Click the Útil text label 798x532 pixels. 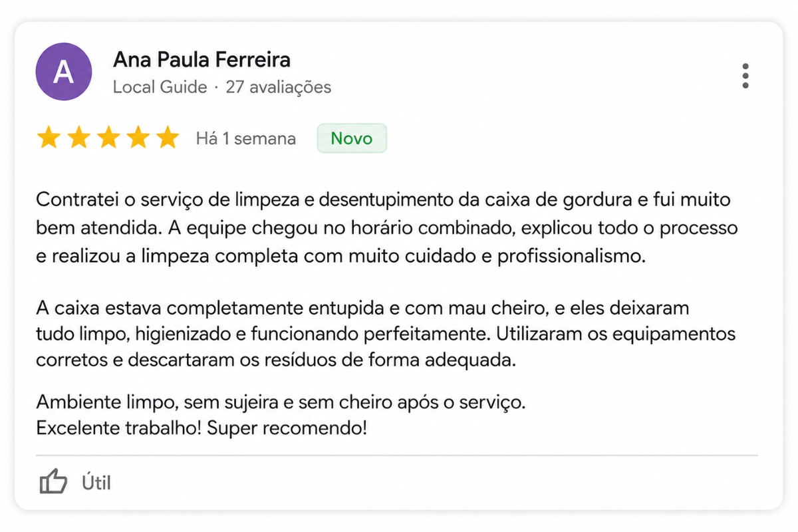96,482
